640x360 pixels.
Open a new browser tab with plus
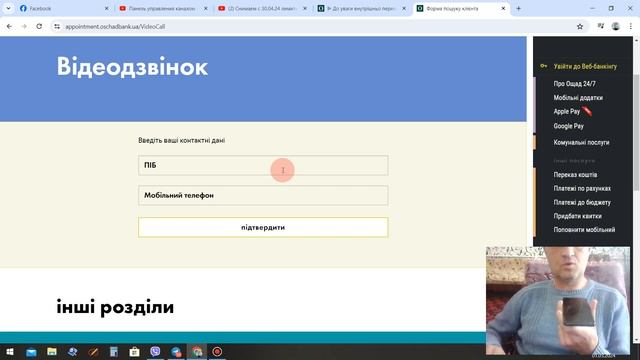518,8
